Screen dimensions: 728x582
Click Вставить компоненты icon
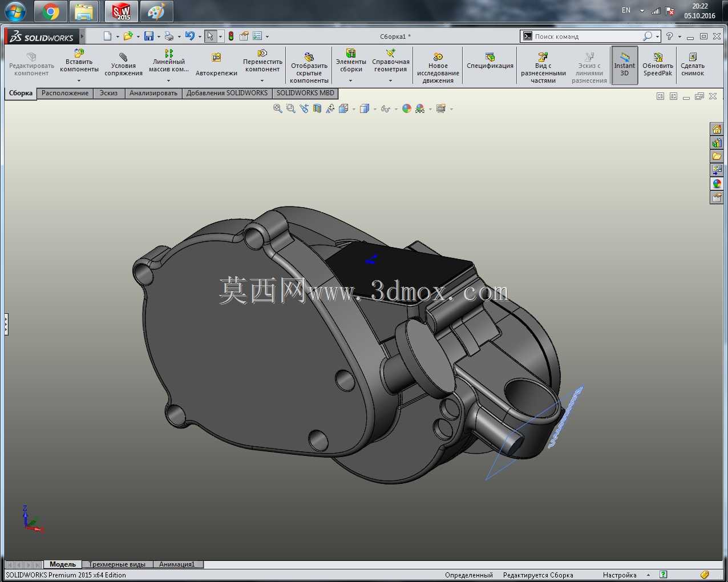click(x=79, y=62)
